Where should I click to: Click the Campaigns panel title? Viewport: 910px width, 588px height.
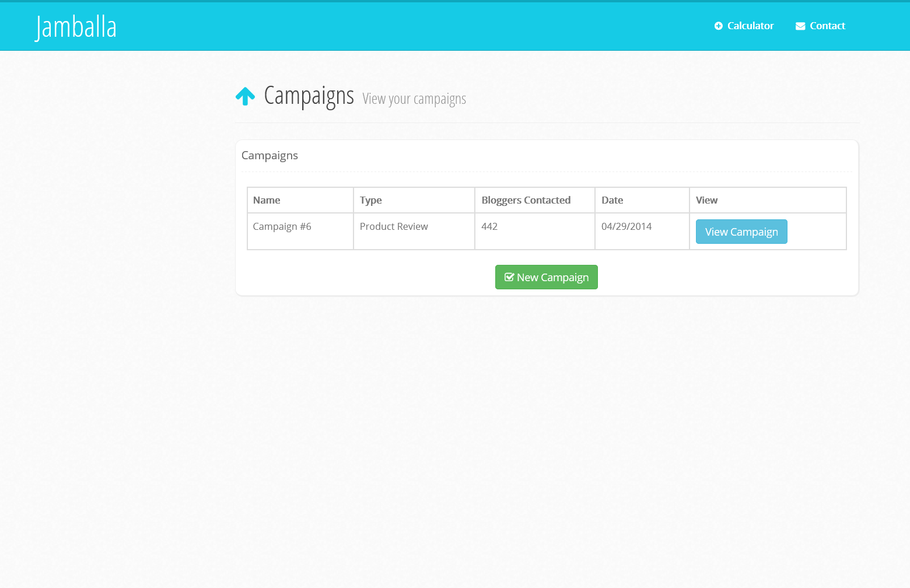tap(269, 155)
